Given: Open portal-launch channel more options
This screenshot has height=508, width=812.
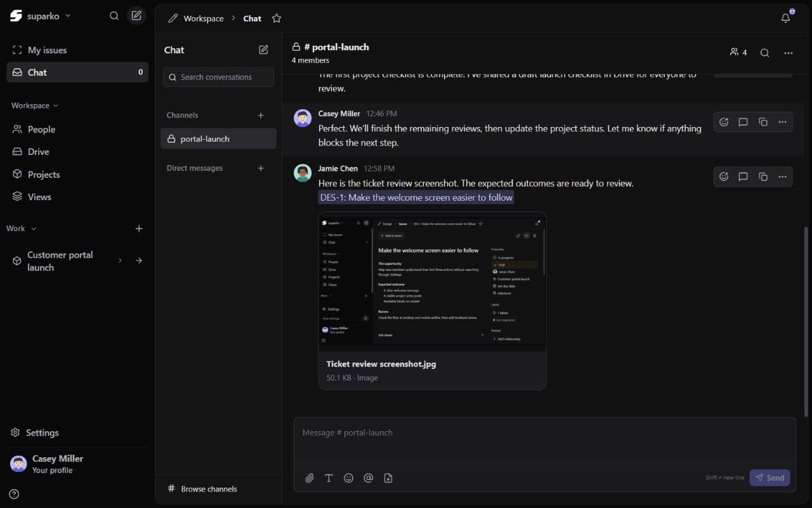Looking at the screenshot, I should 789,53.
